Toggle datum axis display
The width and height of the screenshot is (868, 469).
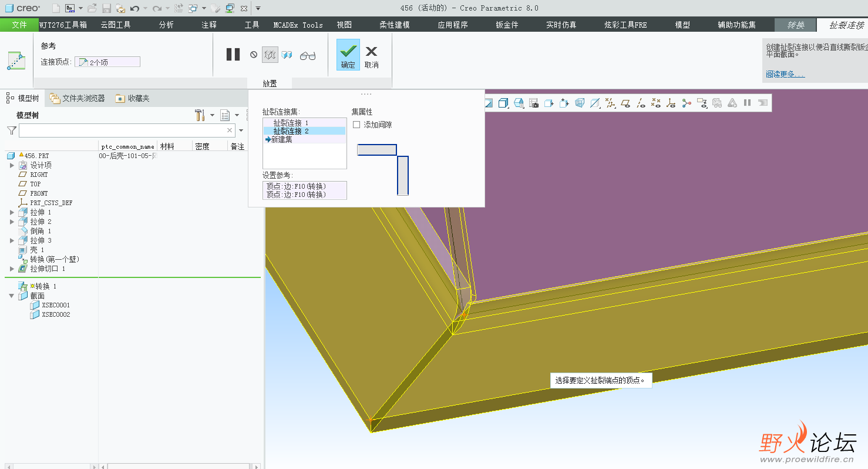641,103
